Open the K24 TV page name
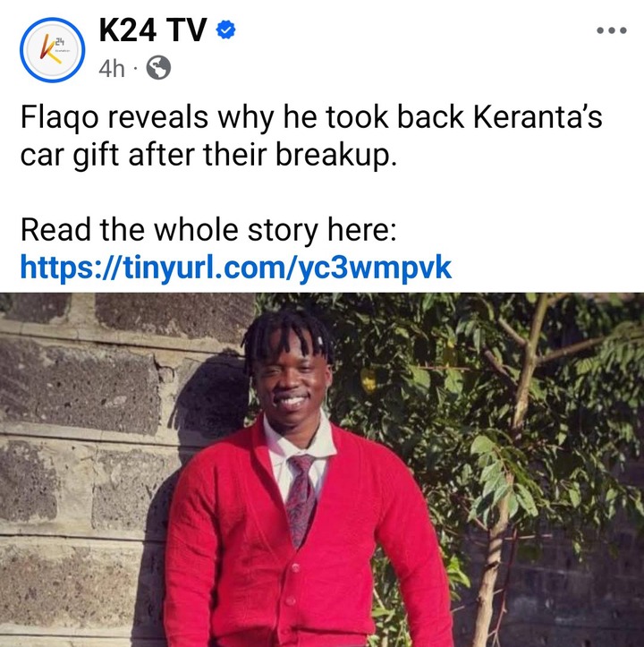644x647 pixels. pos(152,30)
